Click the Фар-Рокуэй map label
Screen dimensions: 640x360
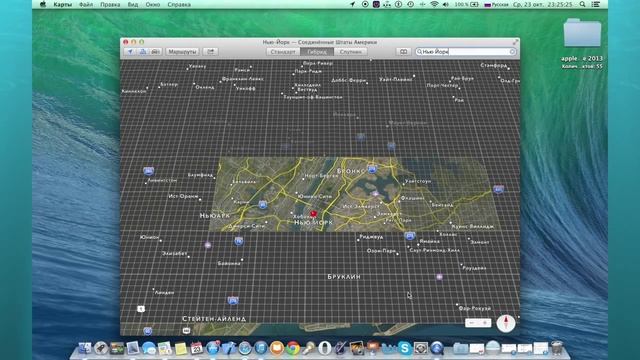point(475,309)
